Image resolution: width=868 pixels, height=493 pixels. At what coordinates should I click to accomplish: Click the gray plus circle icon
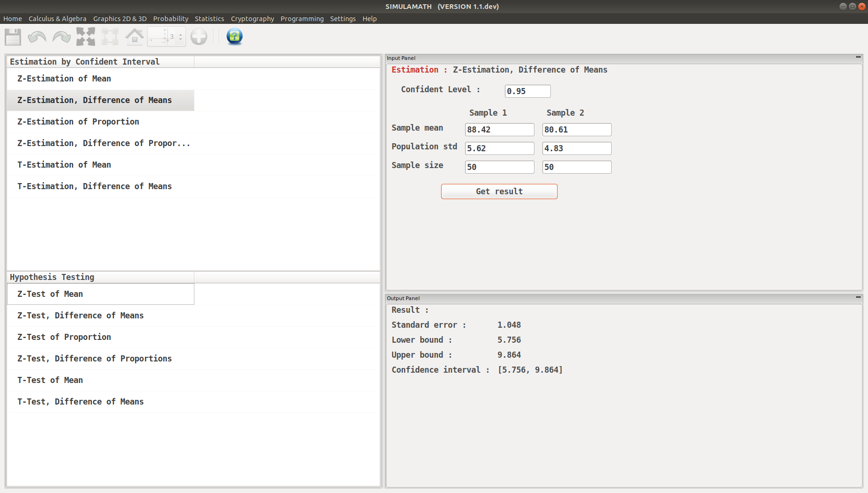(199, 37)
